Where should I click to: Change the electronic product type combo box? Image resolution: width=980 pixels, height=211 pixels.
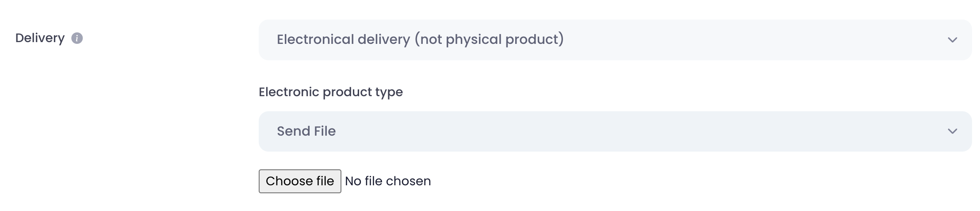point(615,131)
